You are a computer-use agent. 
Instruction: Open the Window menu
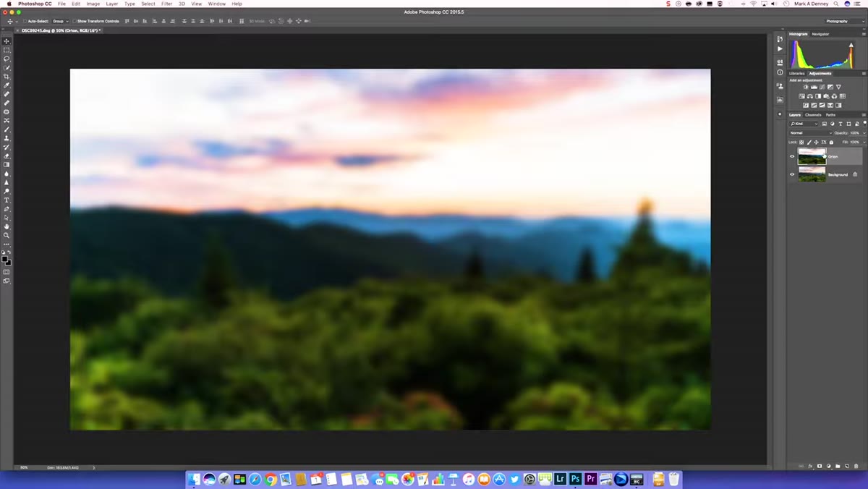(216, 4)
